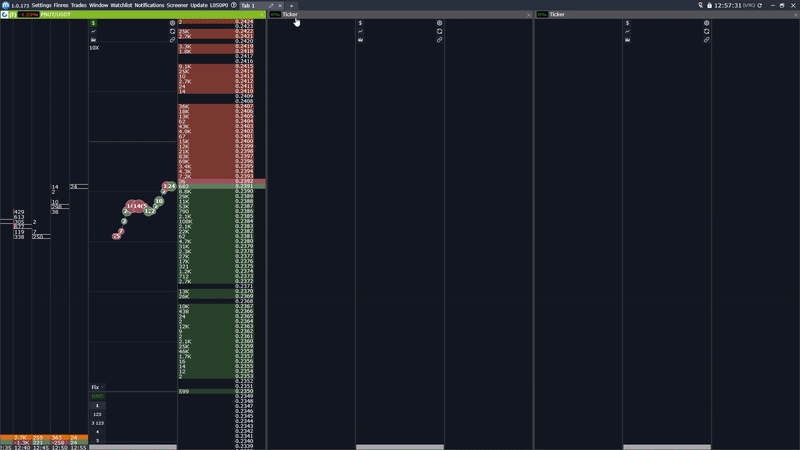Toggle the dollar sign in middle Ticker panel

click(360, 23)
